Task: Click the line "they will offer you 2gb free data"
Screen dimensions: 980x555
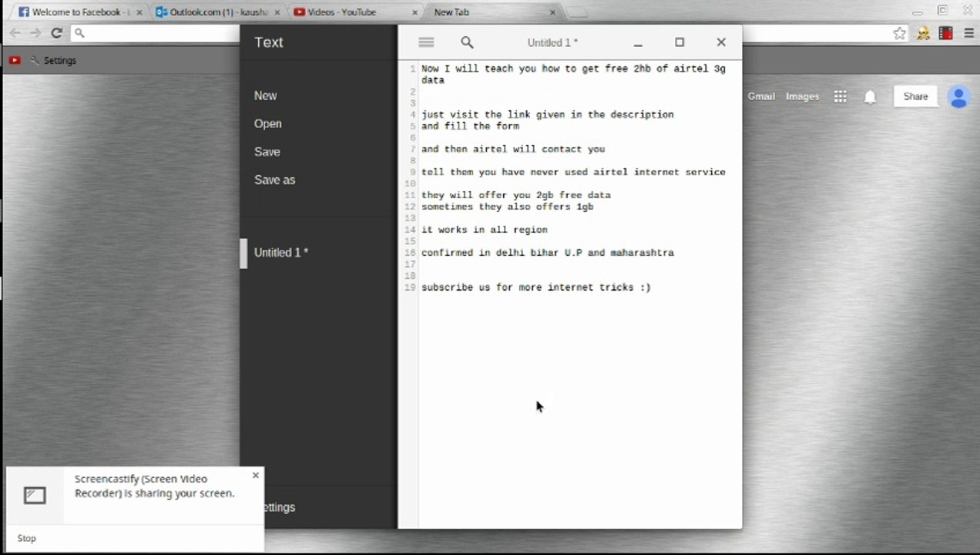Action: point(516,195)
